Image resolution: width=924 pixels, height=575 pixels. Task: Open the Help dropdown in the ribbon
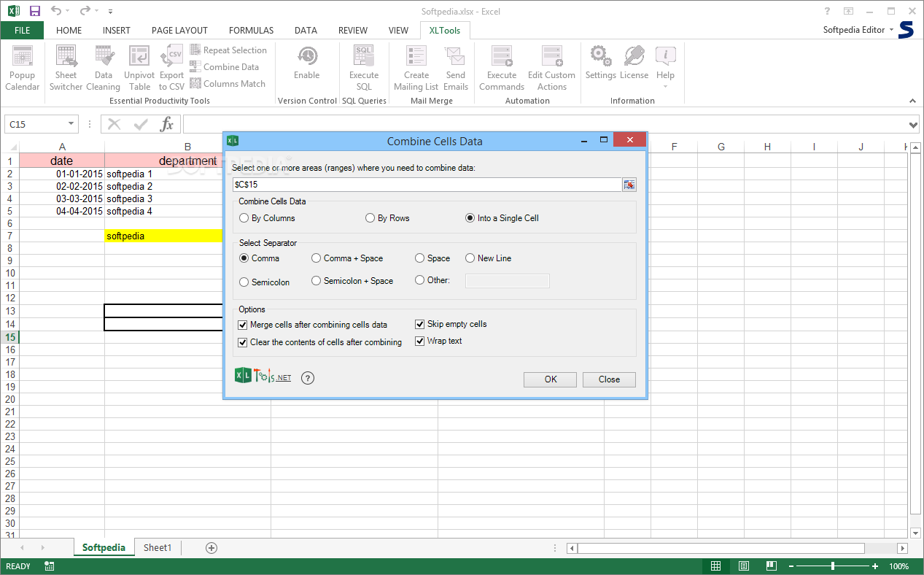[665, 68]
